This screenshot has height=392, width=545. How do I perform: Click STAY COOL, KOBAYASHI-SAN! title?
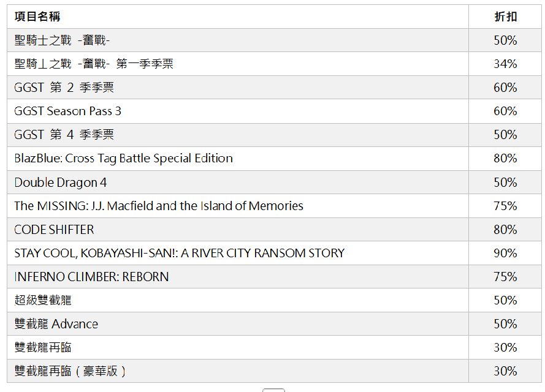(x=179, y=253)
